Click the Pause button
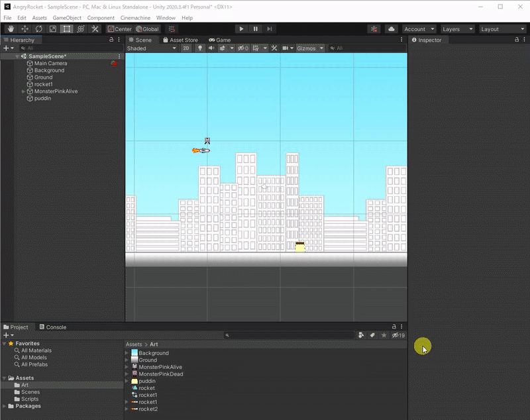 click(x=255, y=29)
